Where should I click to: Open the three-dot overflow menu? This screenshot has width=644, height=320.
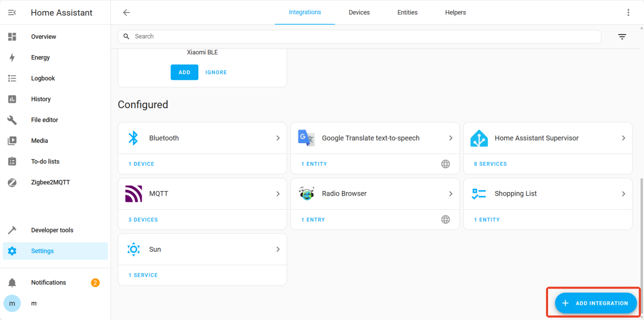click(628, 13)
